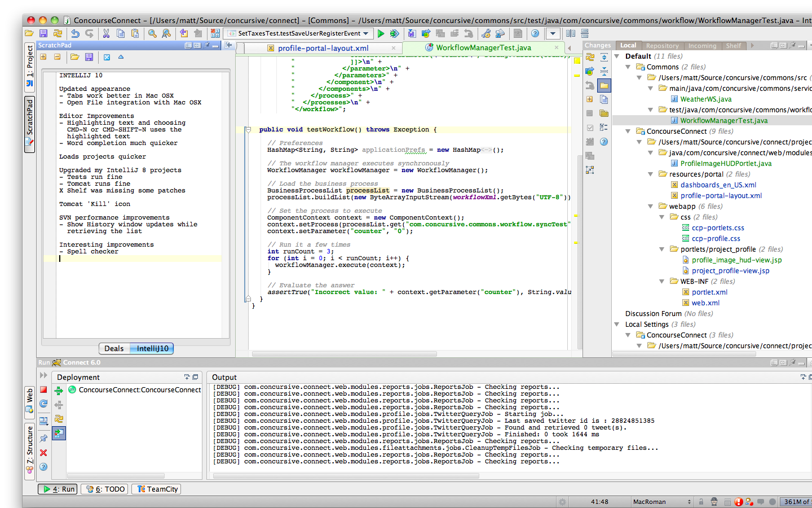Screen dimensions: 812x508
Task: Close the profile-portal-layout.xml tab
Action: point(394,49)
